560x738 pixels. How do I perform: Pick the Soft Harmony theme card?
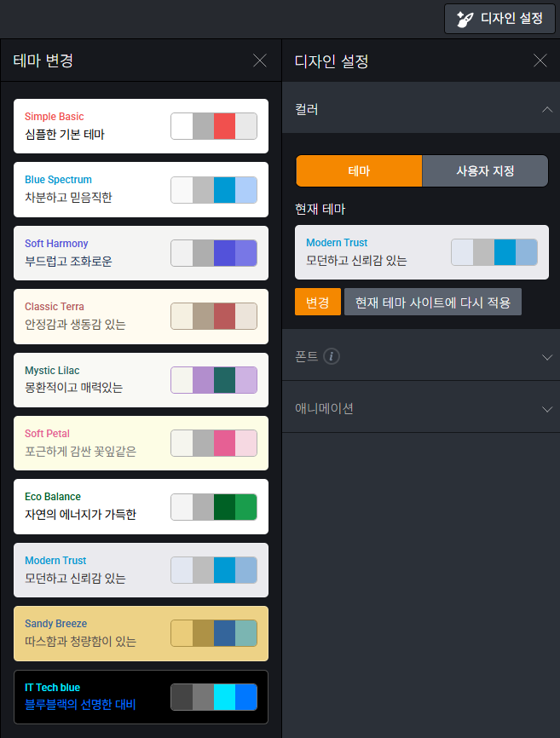141,253
